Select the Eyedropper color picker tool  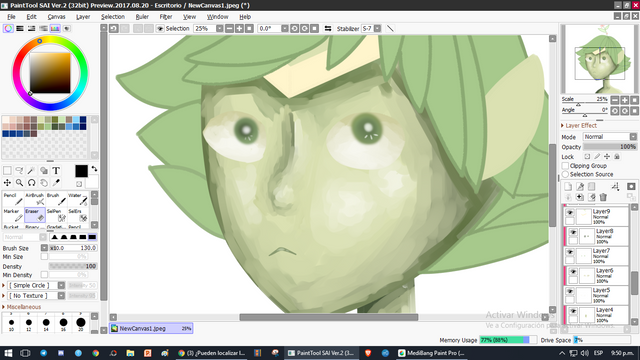pos(56,182)
